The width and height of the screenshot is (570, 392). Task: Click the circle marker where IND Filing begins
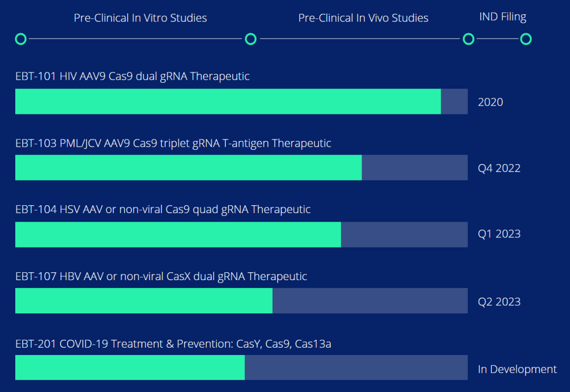point(468,39)
